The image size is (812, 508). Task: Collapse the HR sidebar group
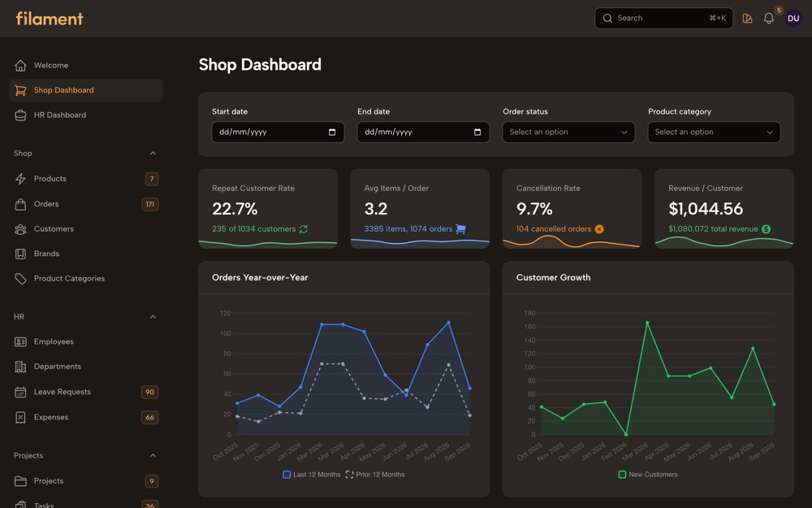coord(153,317)
